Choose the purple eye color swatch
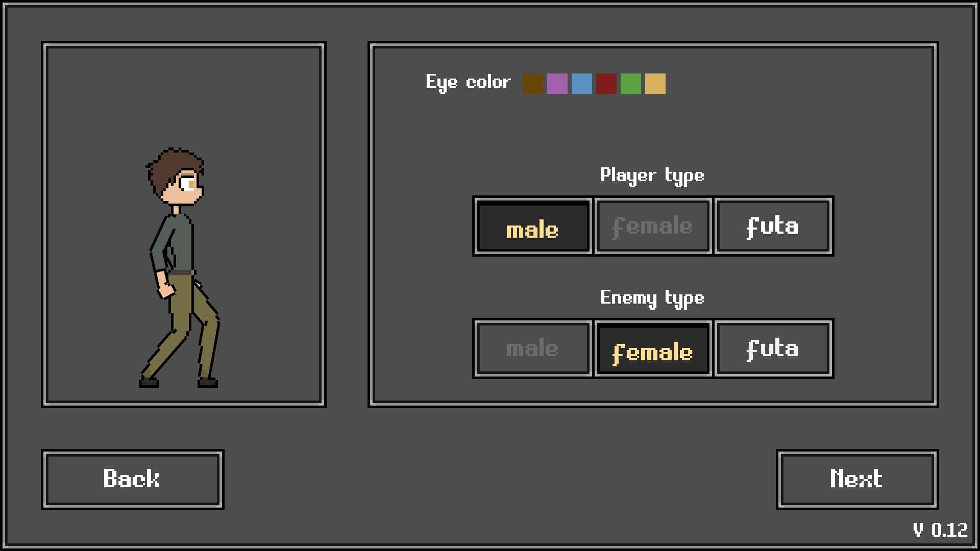The image size is (980, 551). point(557,84)
